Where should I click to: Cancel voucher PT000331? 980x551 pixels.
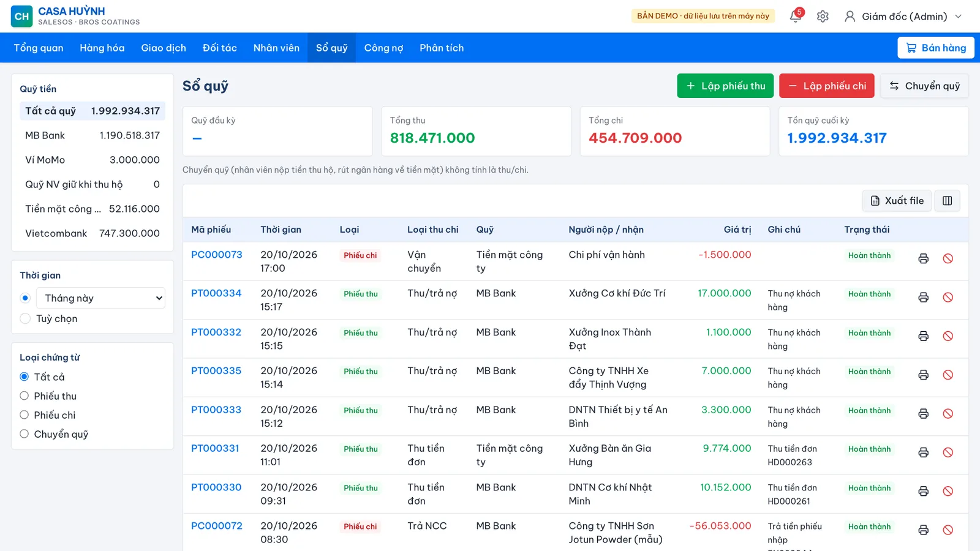948,452
